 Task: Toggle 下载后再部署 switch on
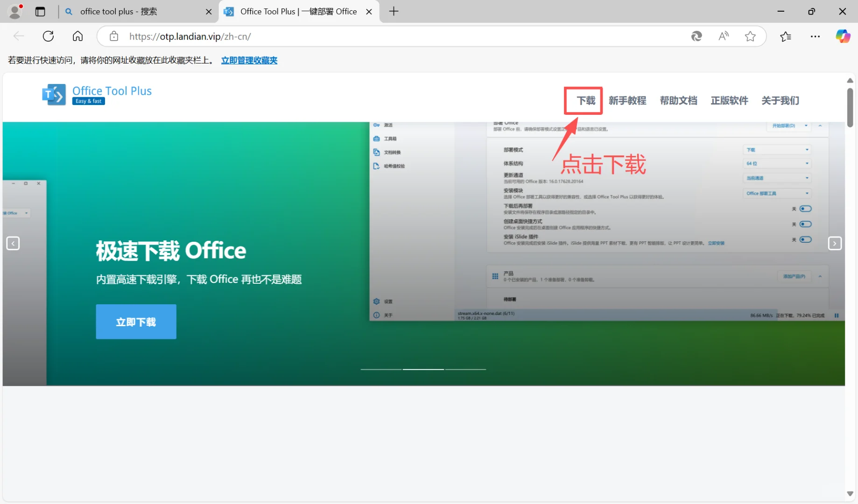click(805, 209)
